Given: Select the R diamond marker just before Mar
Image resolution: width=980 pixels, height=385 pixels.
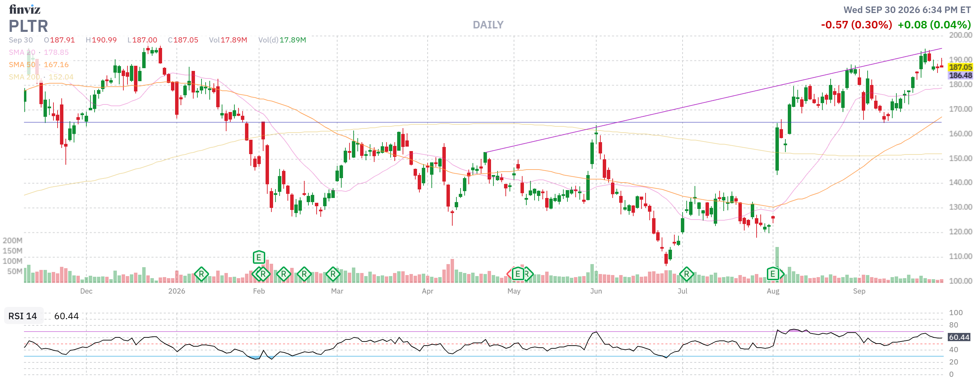Looking at the screenshot, I should (333, 274).
